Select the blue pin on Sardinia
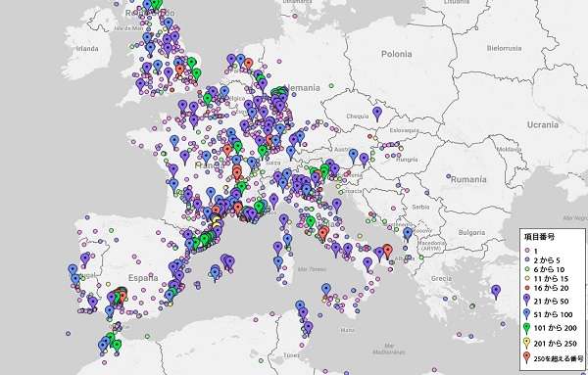The height and width of the screenshot is (375, 588). click(278, 263)
